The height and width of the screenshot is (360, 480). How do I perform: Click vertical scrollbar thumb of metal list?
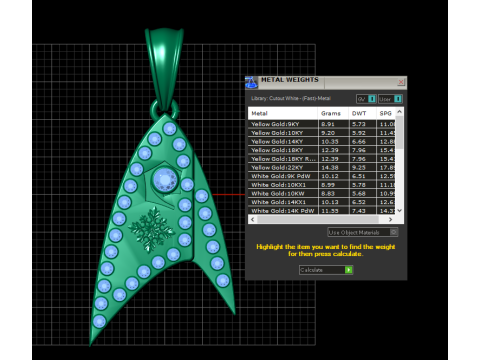point(400,132)
